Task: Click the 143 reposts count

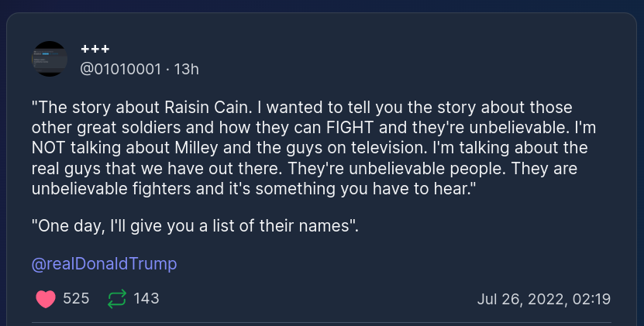Action: click(x=146, y=299)
